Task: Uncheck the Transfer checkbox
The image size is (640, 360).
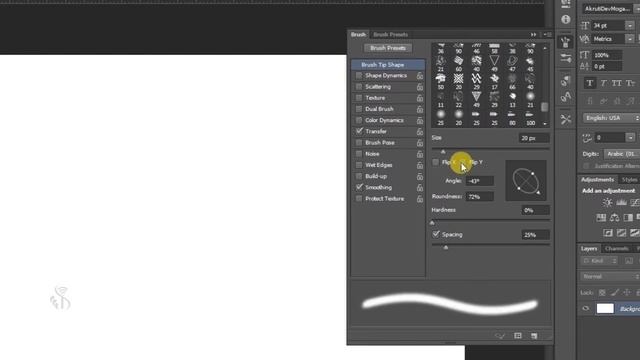Action: 359,131
